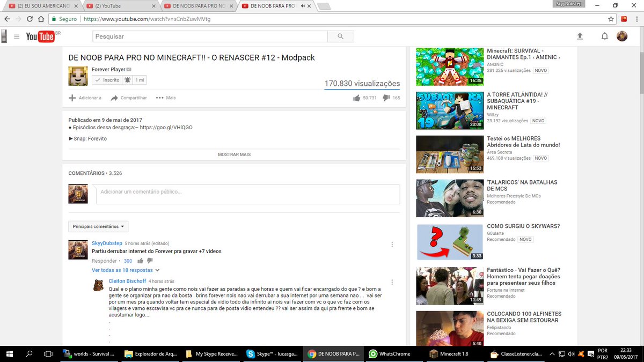Dislike the video with the 165 thumbs down
Screen dimensions: 644x362
[385, 98]
